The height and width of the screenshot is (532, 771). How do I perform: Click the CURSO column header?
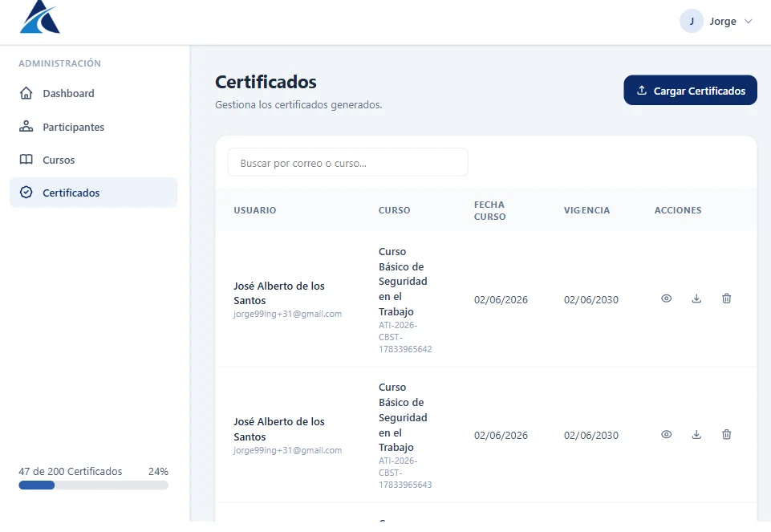395,210
